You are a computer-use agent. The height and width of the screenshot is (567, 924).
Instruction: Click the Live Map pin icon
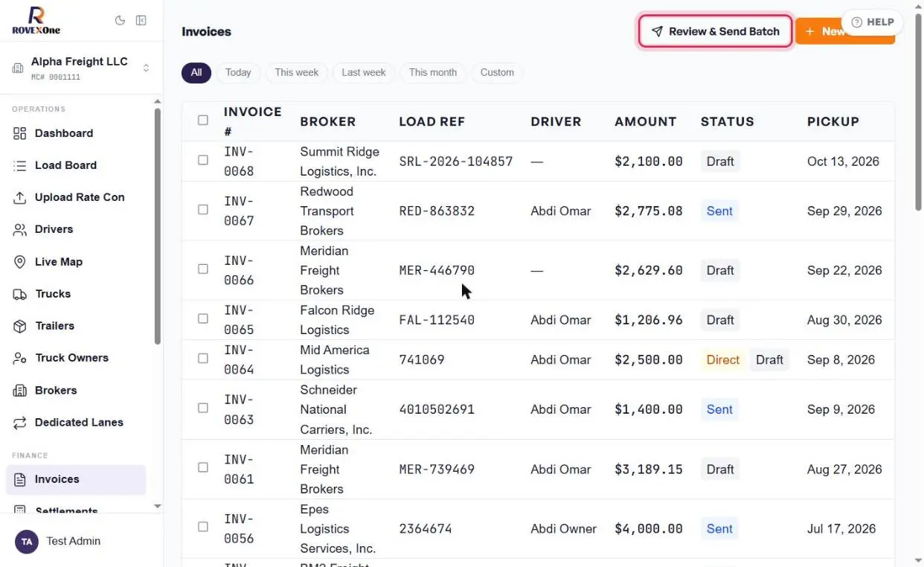[20, 262]
